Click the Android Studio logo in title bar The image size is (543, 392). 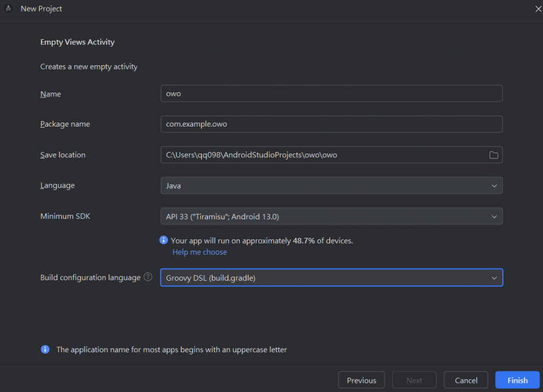click(x=8, y=8)
